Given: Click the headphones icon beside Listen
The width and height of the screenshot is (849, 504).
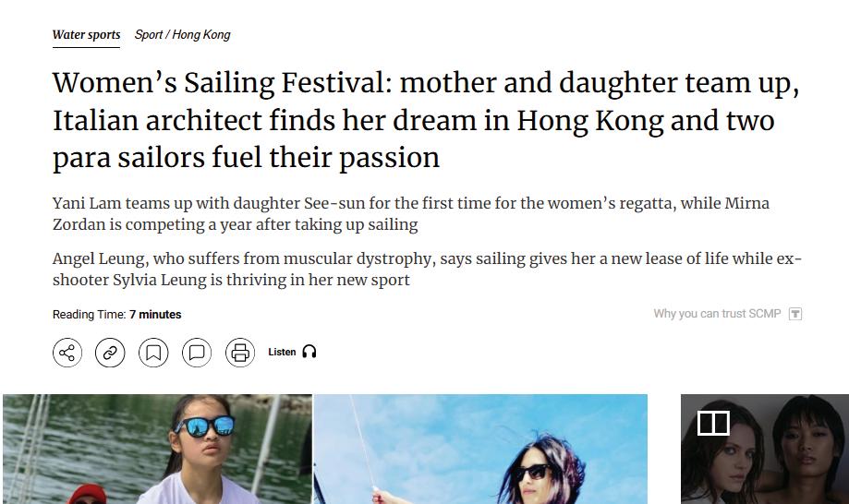Looking at the screenshot, I should coord(309,352).
